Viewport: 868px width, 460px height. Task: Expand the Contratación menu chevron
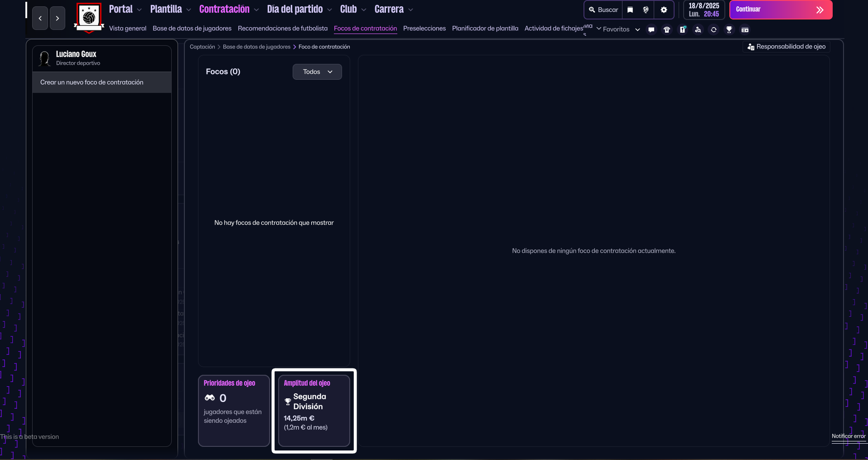coord(256,10)
